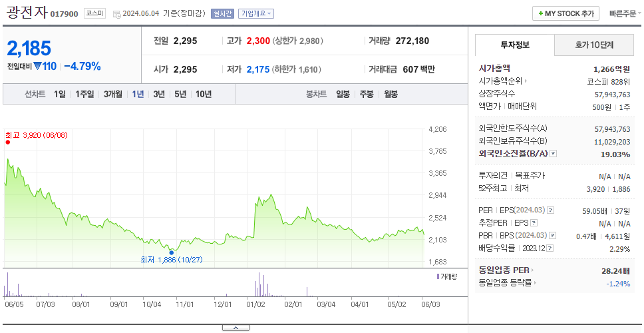Open the 시가총액순위 link

tap(503, 81)
